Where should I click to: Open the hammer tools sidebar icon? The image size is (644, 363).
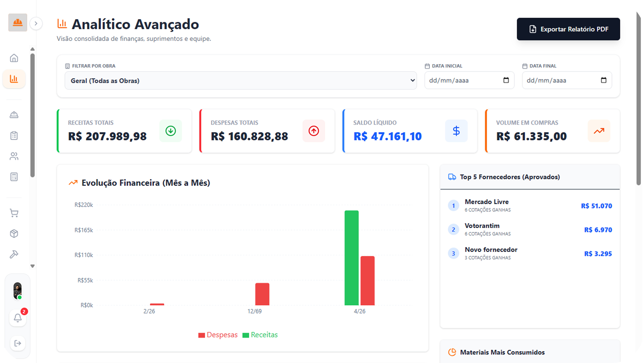[x=14, y=254]
